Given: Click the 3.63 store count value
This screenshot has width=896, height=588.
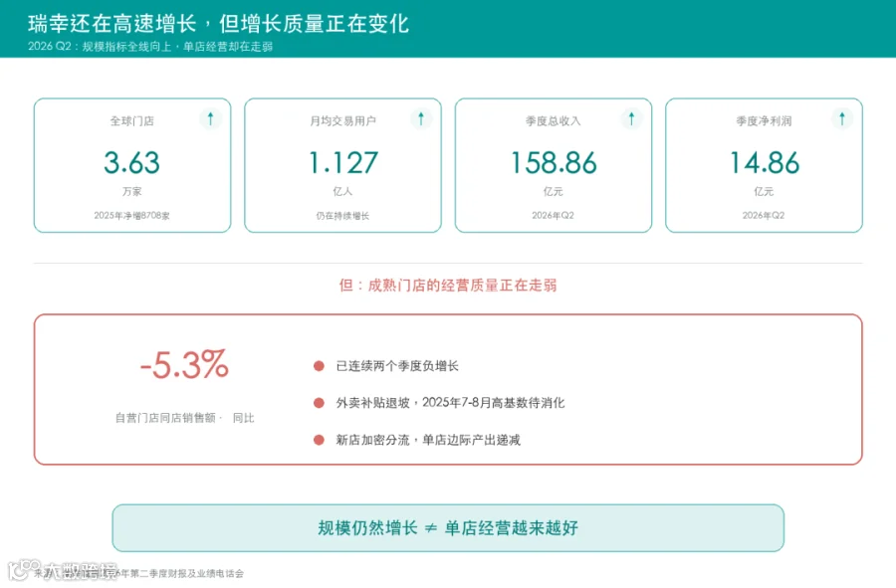Looking at the screenshot, I should 132,163.
